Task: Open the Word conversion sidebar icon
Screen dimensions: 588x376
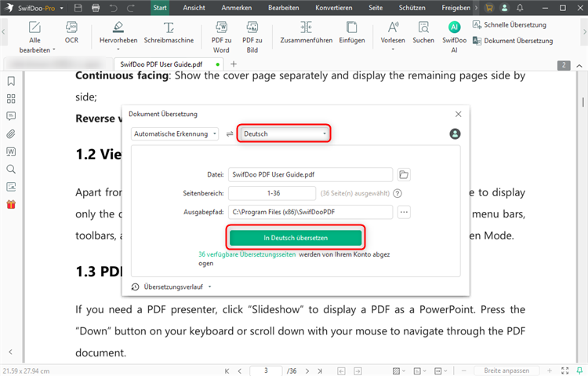Action: 11,151
